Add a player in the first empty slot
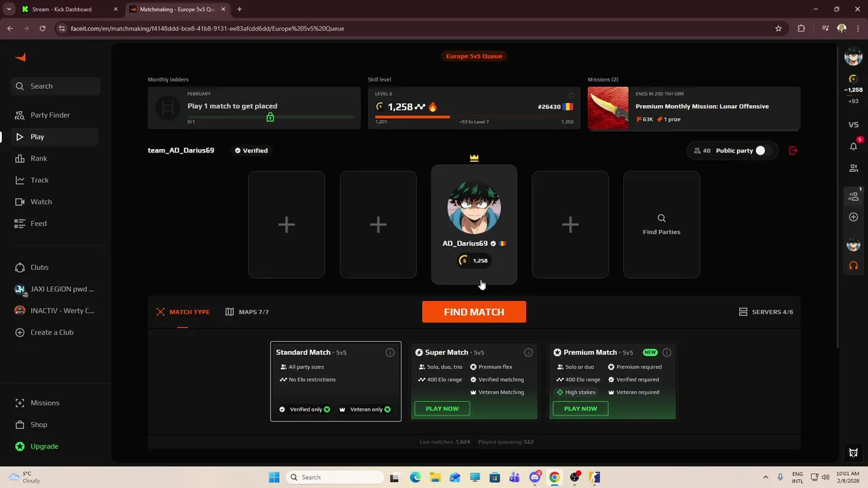The height and width of the screenshot is (488, 868). (x=286, y=224)
